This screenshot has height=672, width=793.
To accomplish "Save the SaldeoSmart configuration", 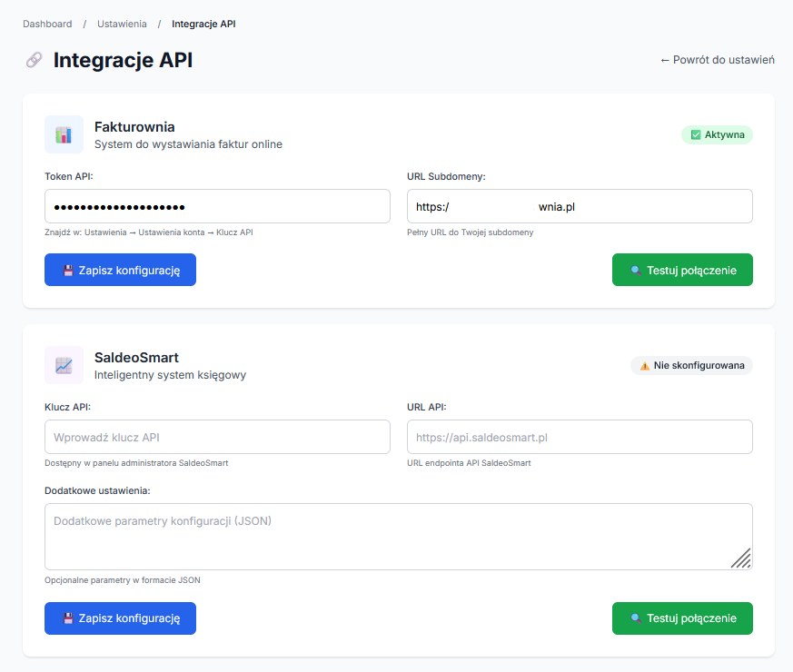I will pos(120,618).
